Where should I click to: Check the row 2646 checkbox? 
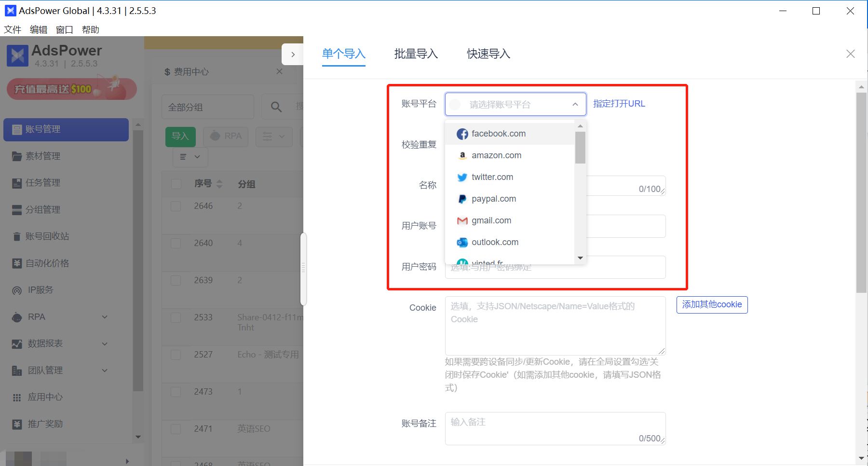[x=176, y=206]
